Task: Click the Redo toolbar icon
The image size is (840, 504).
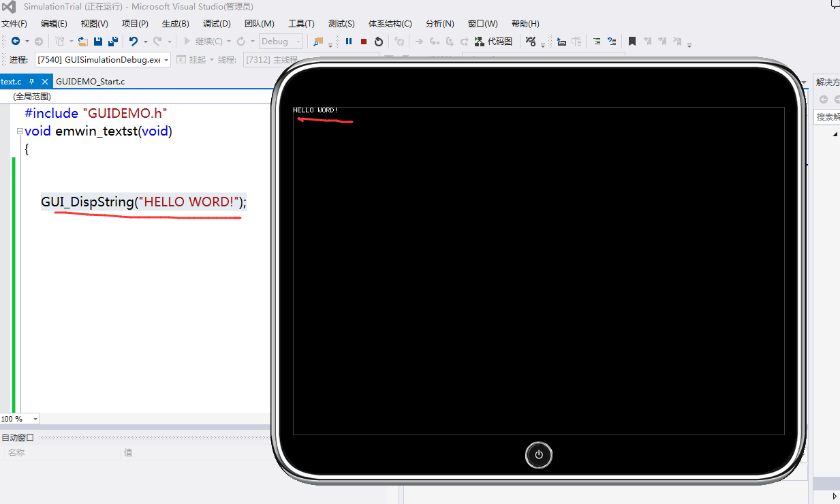Action: tap(157, 42)
